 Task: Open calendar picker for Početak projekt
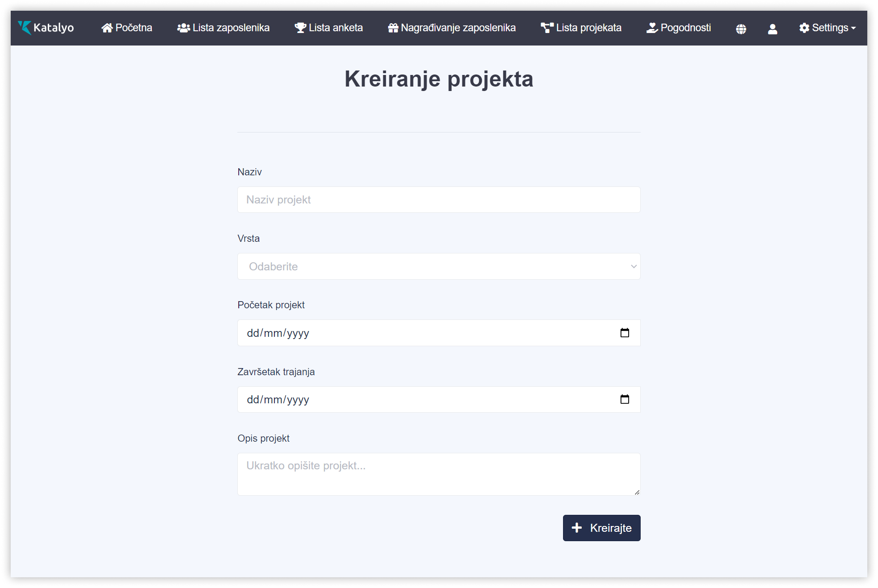(x=625, y=333)
